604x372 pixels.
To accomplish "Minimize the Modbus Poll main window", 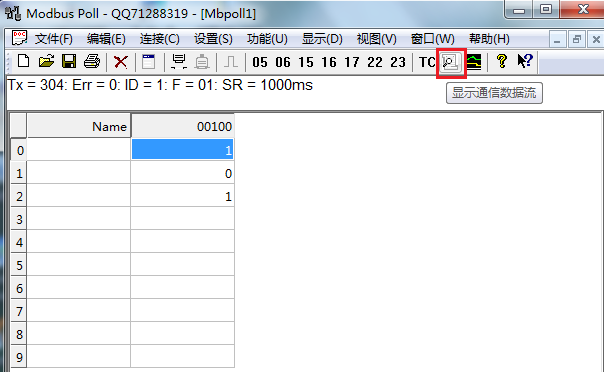I will click(519, 9).
